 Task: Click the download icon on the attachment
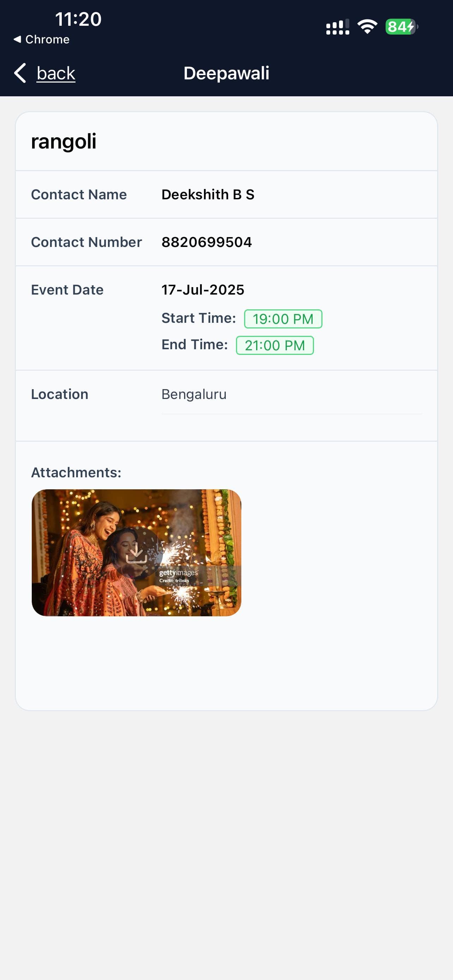tap(137, 553)
